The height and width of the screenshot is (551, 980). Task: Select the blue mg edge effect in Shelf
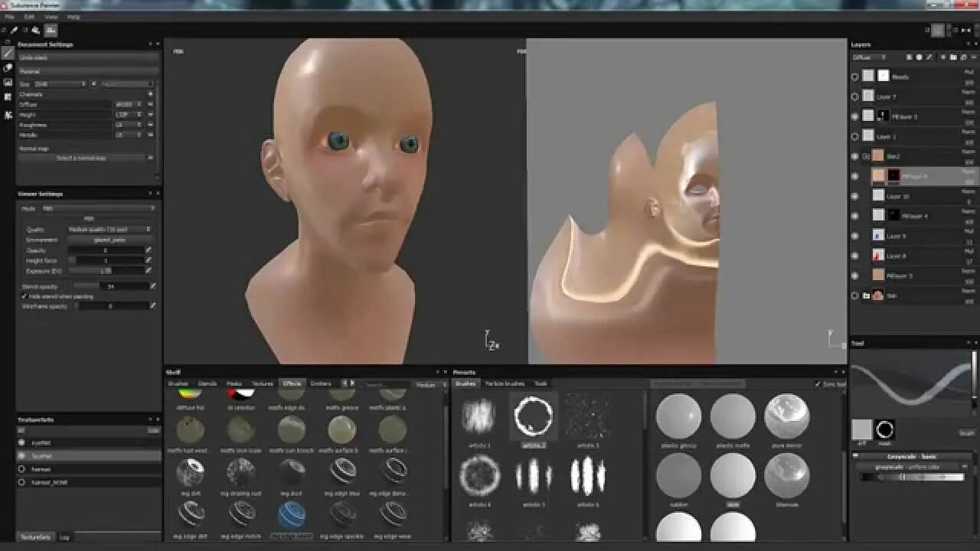[x=292, y=520]
